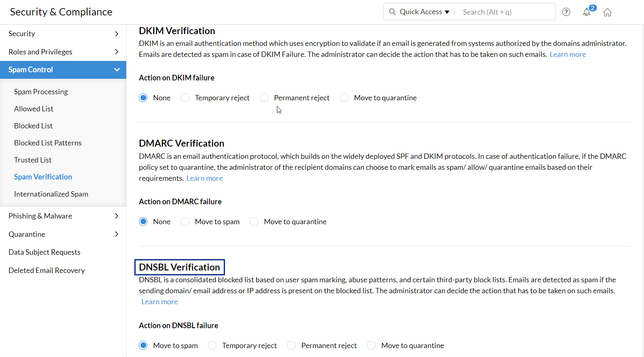
Task: Open the notifications bell icon
Action: 586,12
